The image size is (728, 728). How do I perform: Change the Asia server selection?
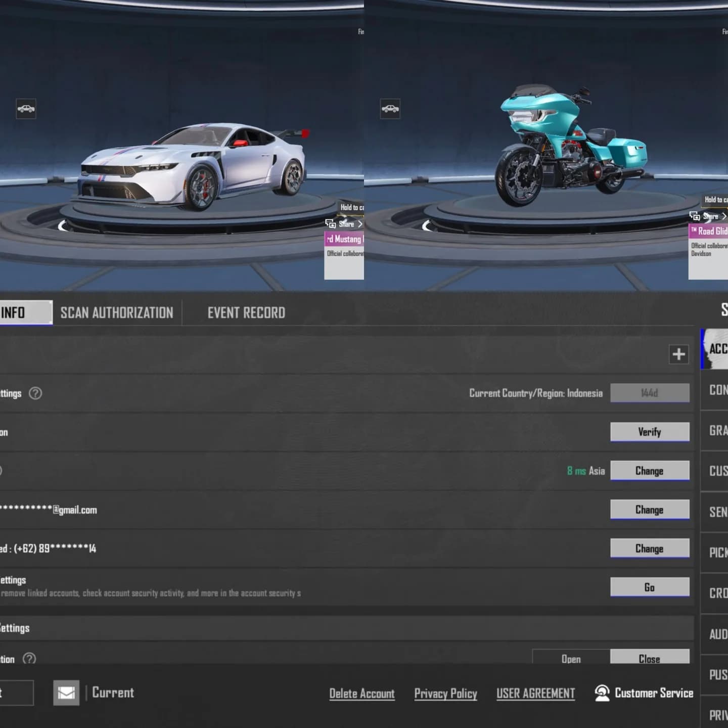click(650, 471)
